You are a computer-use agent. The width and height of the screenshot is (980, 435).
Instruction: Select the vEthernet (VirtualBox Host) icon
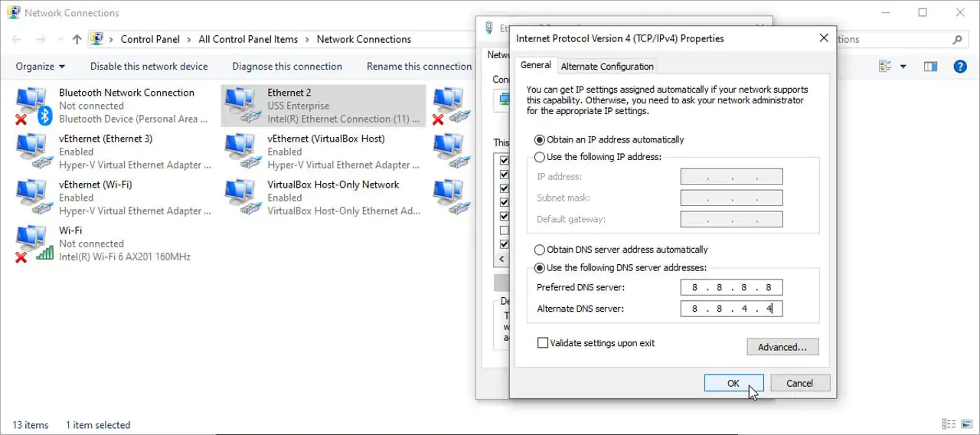tap(241, 151)
